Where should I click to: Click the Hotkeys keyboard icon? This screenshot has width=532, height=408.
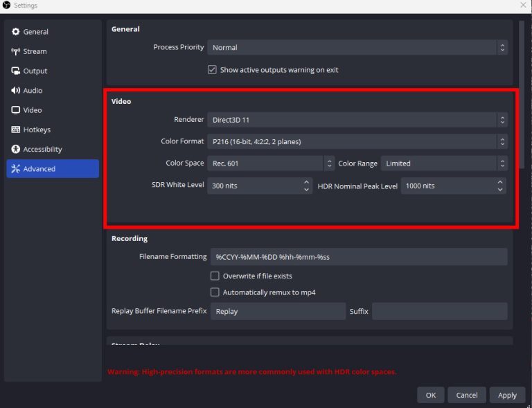16,130
